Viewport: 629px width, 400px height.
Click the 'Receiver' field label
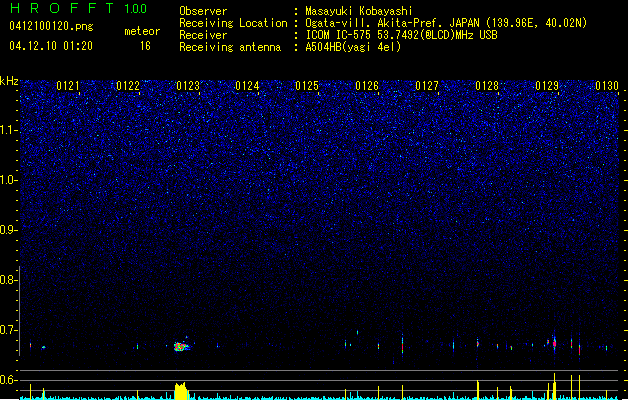click(203, 35)
